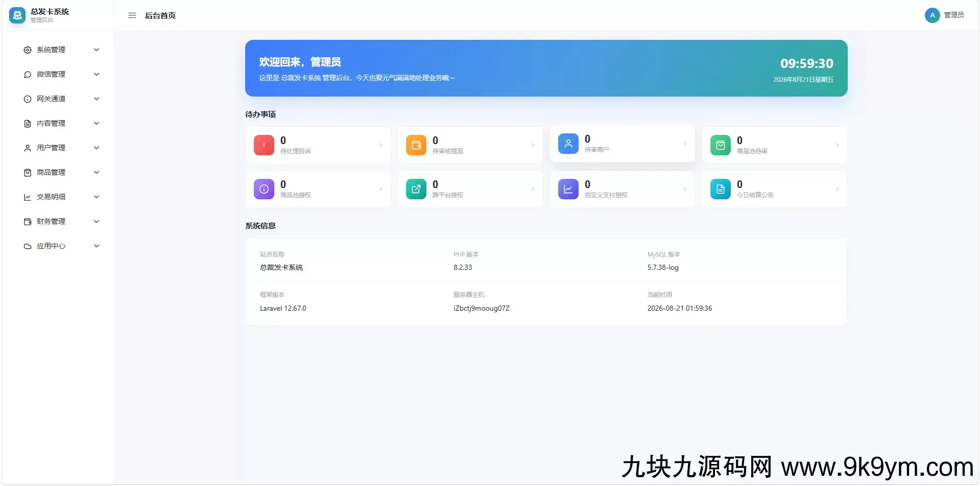Click the document icon for 内容管理
Screen dimensions: 980x486
tap(28, 124)
